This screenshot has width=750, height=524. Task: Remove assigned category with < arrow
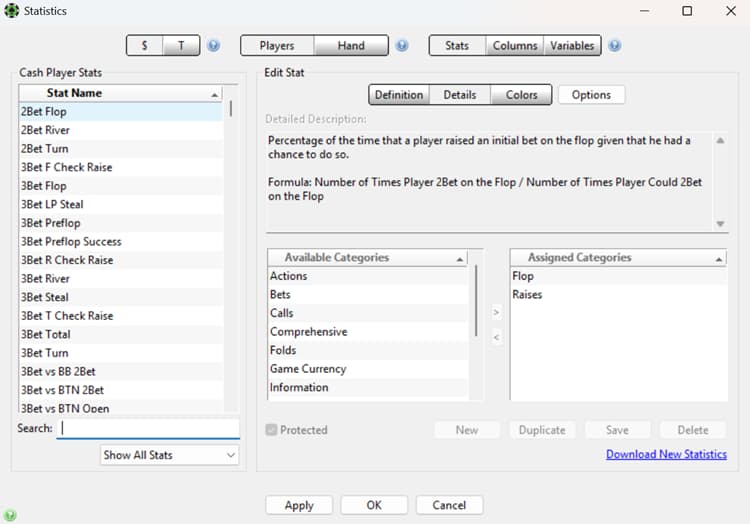click(496, 338)
